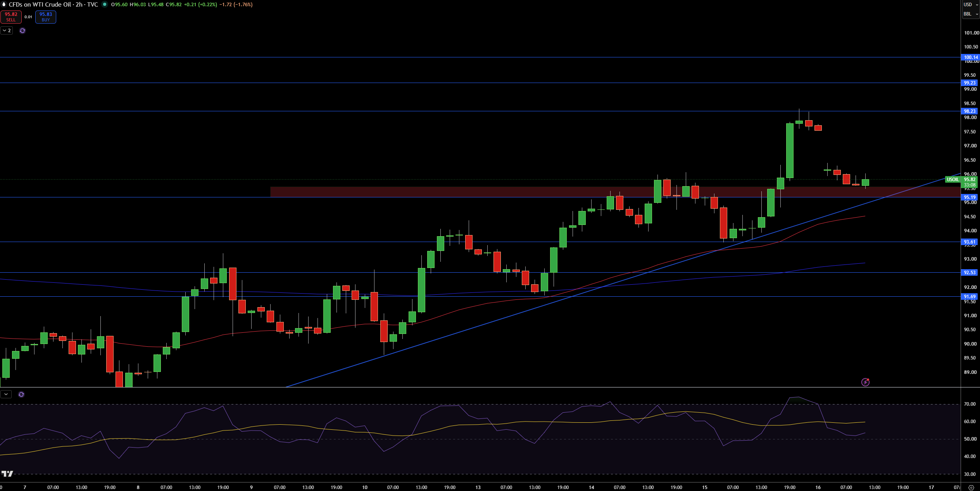Screen dimensions: 980x491
Task: Click the 98.23 price level label
Action: pyautogui.click(x=970, y=111)
